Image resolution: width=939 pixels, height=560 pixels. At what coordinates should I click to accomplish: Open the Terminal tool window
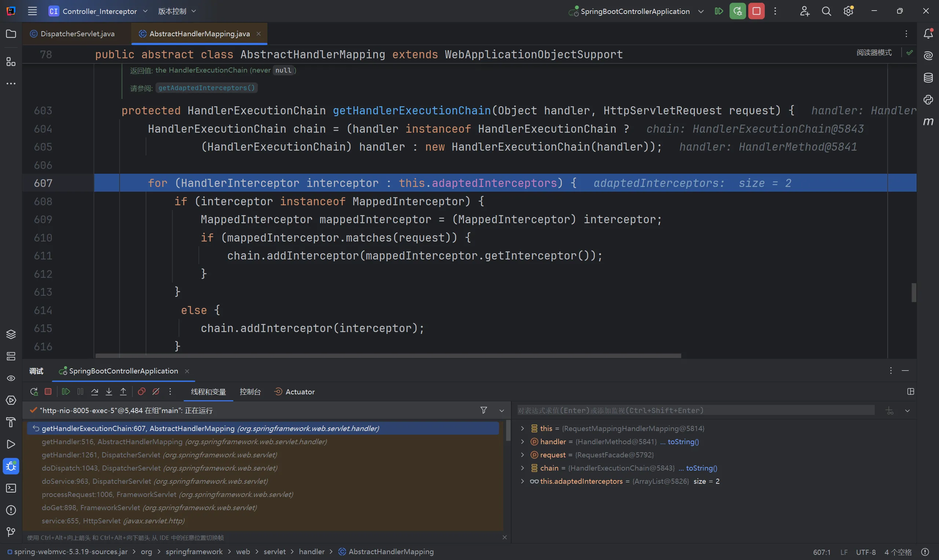click(11, 488)
